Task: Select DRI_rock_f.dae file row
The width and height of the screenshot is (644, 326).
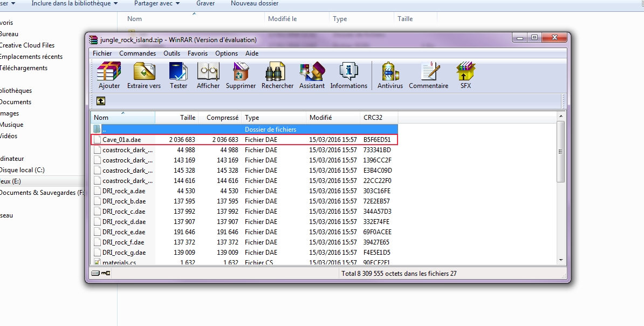Action: coord(244,242)
